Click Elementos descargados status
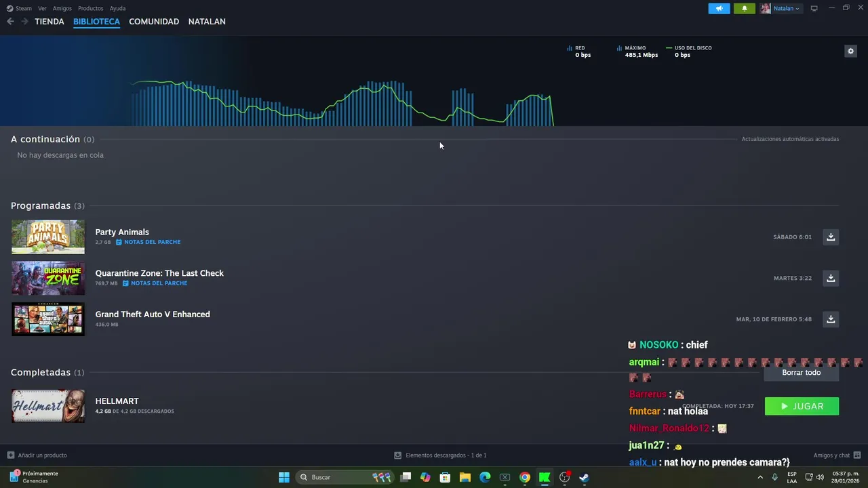868x488 pixels. tap(441, 455)
